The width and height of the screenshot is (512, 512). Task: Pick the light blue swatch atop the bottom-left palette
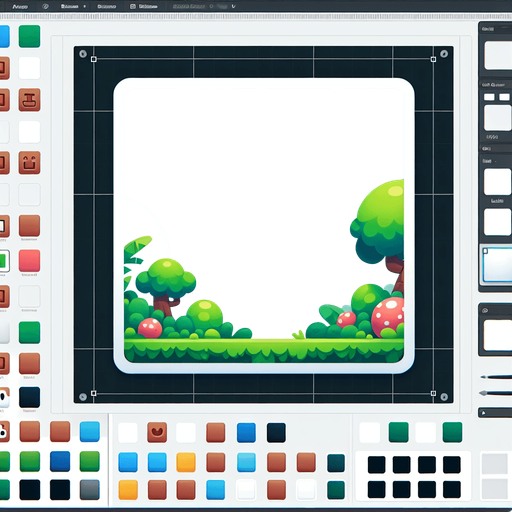coord(90,431)
